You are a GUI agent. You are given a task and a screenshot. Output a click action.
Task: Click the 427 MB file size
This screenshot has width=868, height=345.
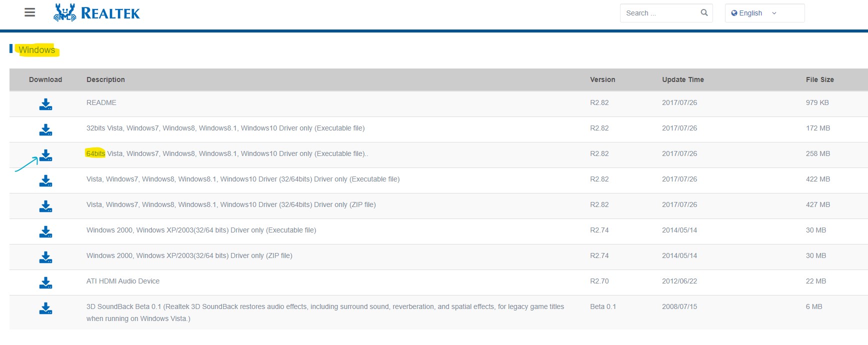tap(818, 204)
